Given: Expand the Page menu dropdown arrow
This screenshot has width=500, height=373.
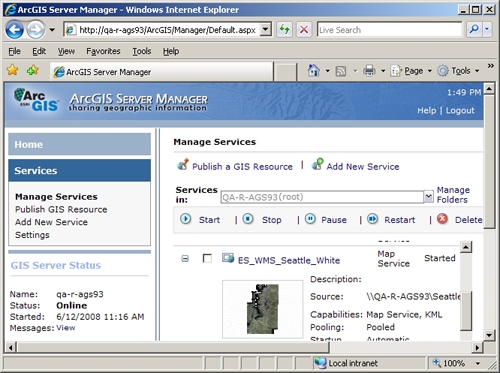Looking at the screenshot, I should point(429,71).
